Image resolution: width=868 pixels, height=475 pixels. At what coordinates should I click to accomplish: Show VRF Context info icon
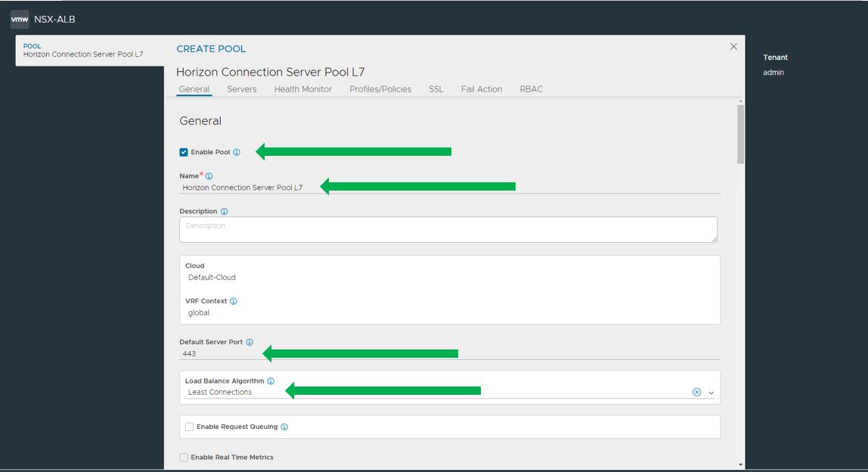[234, 301]
